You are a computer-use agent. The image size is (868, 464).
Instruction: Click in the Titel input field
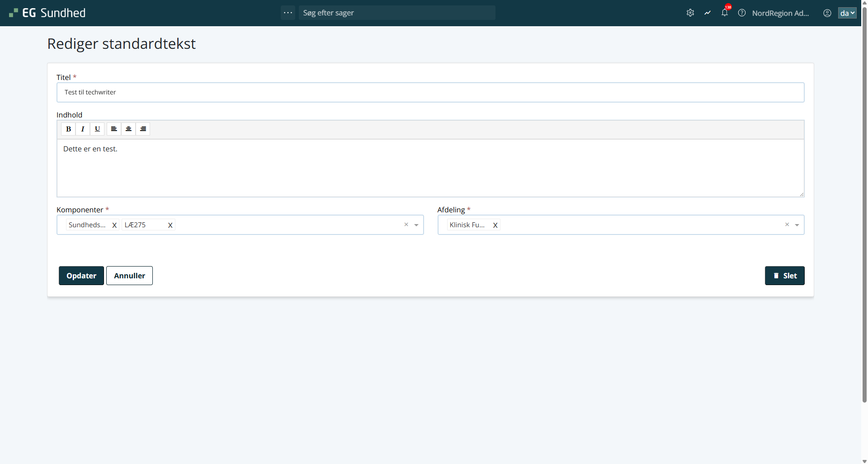pos(429,93)
